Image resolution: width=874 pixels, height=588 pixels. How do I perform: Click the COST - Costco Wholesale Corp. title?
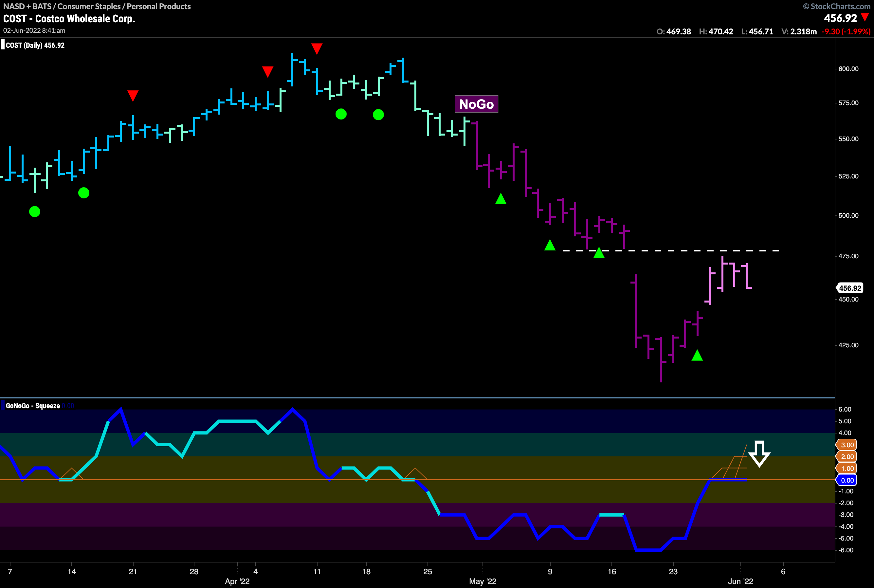pyautogui.click(x=69, y=18)
